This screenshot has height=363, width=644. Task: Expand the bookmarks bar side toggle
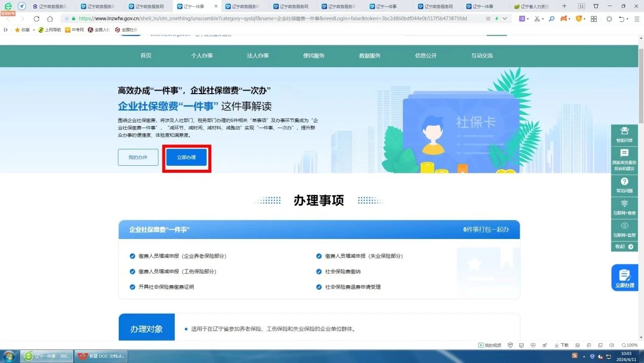(x=6, y=30)
